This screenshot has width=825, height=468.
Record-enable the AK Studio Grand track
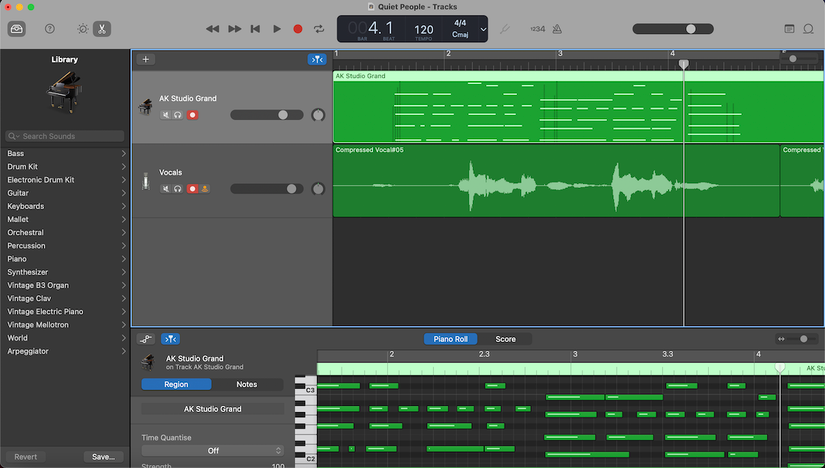click(193, 115)
